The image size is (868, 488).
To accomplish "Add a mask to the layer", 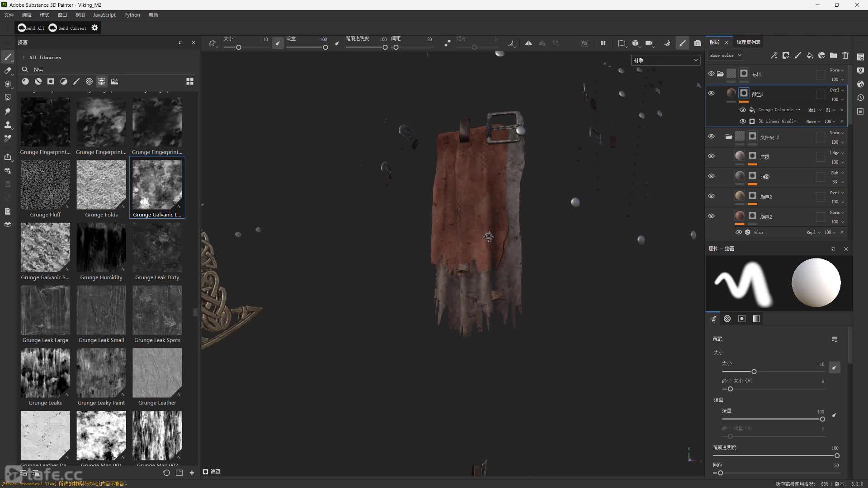I will pos(786,55).
